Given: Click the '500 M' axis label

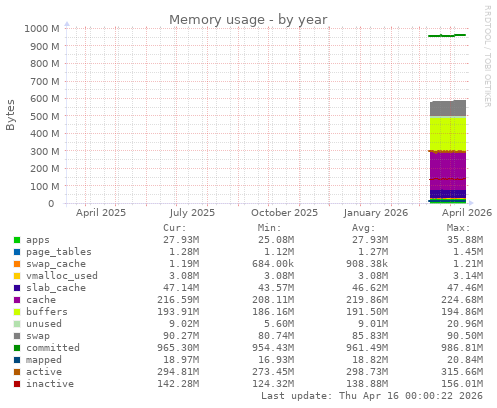Looking at the screenshot, I should coord(45,117).
